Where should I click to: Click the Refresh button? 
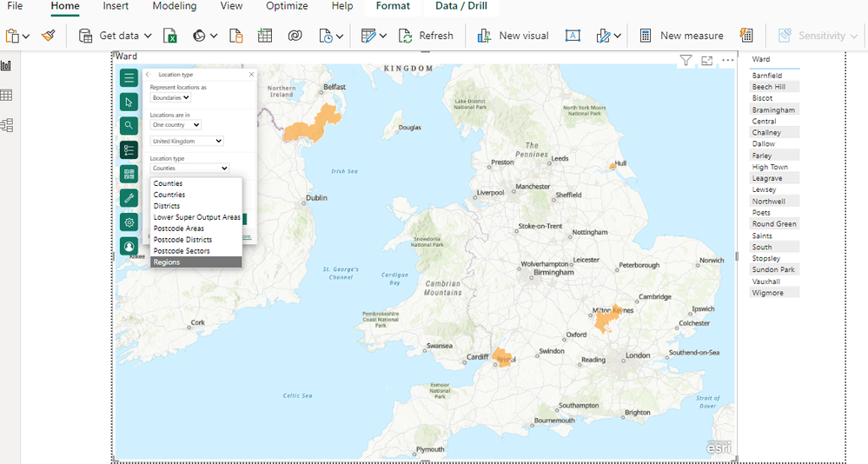[x=426, y=36]
